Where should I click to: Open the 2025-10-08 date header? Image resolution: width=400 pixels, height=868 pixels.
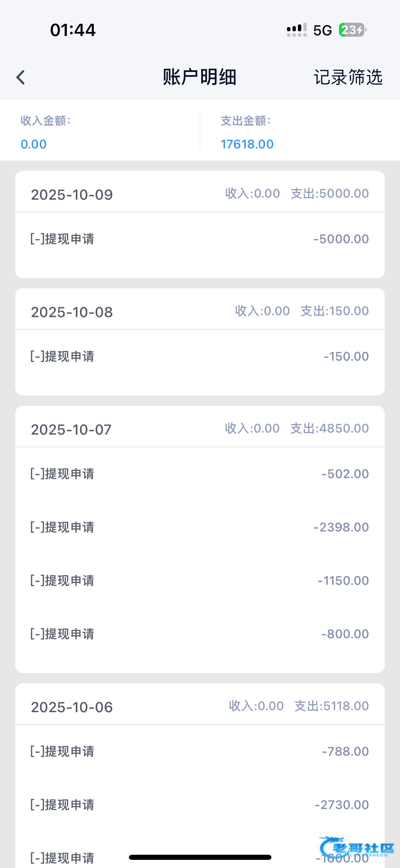72,312
